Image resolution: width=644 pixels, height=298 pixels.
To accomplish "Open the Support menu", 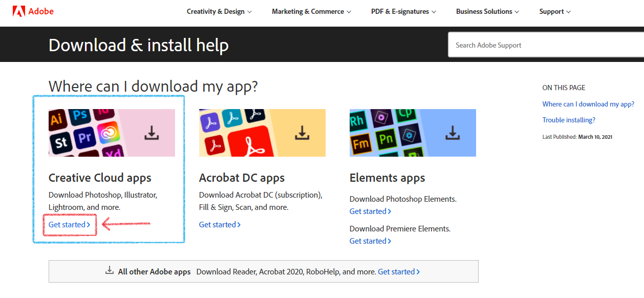I will pyautogui.click(x=555, y=11).
